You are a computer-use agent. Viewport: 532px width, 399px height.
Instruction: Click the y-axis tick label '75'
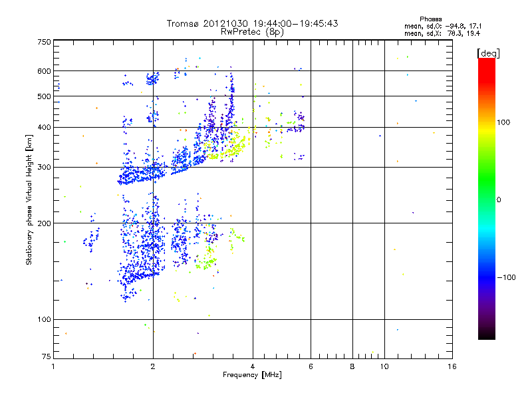tap(47, 356)
